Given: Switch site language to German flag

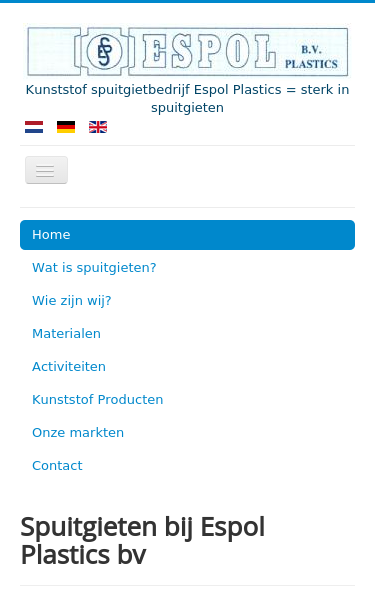Looking at the screenshot, I should [x=66, y=127].
